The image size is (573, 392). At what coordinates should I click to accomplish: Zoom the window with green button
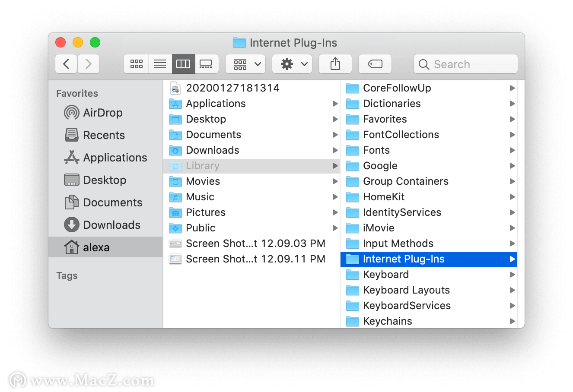95,42
